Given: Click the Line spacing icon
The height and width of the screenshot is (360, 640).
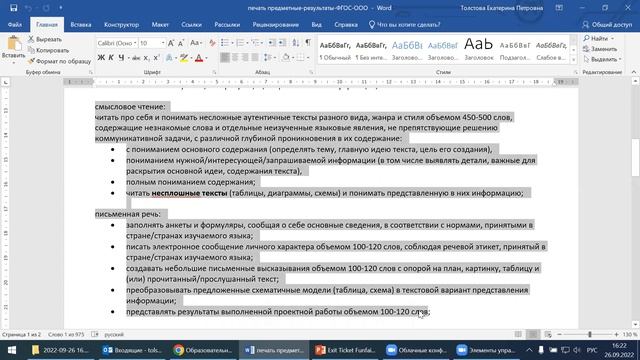Looking at the screenshot, I should pos(267,58).
